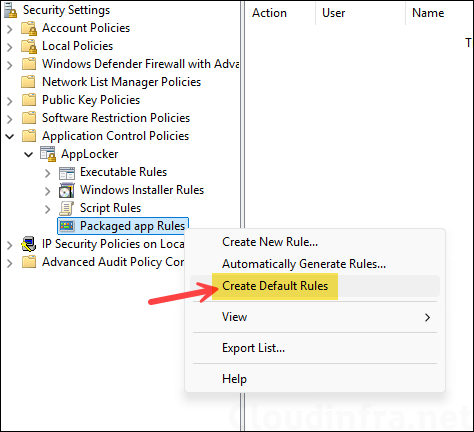Collapse the AppLocker node
Image resolution: width=474 pixels, height=432 pixels.
click(x=29, y=154)
